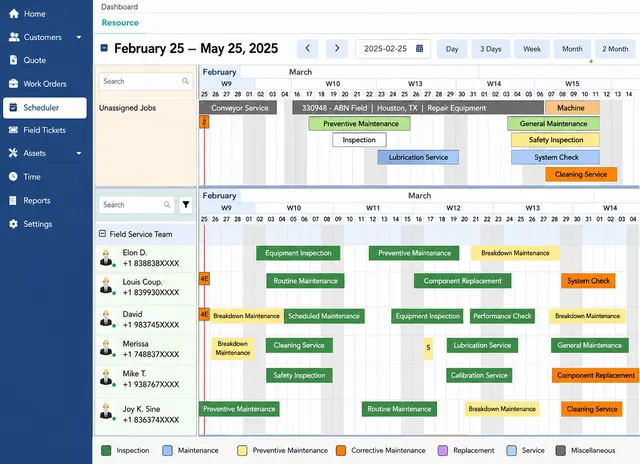Select the unassigned Safety Inspection job
This screenshot has height=464, width=640.
point(556,140)
